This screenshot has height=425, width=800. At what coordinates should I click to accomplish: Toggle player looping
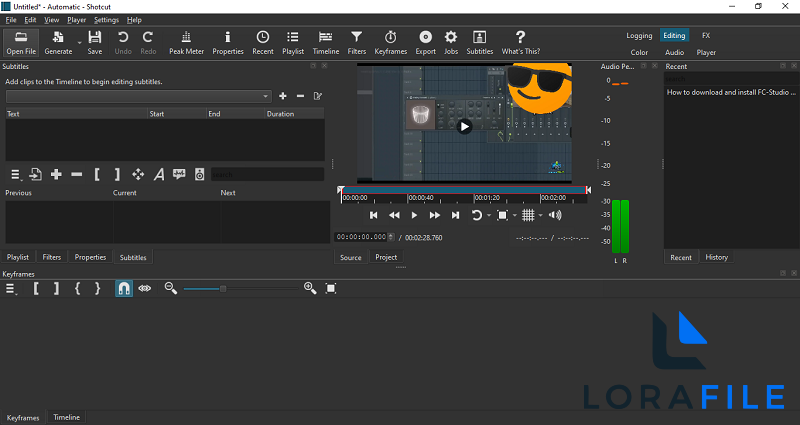tap(477, 215)
